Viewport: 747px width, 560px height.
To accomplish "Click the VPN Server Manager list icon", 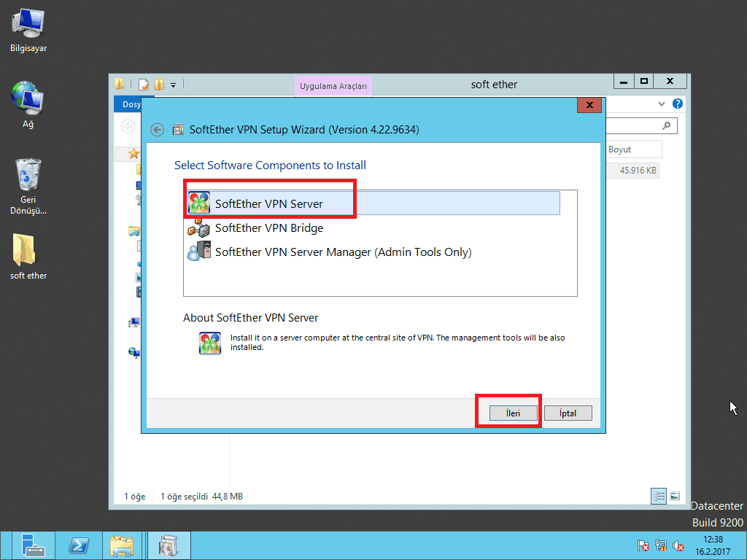I will [x=198, y=252].
